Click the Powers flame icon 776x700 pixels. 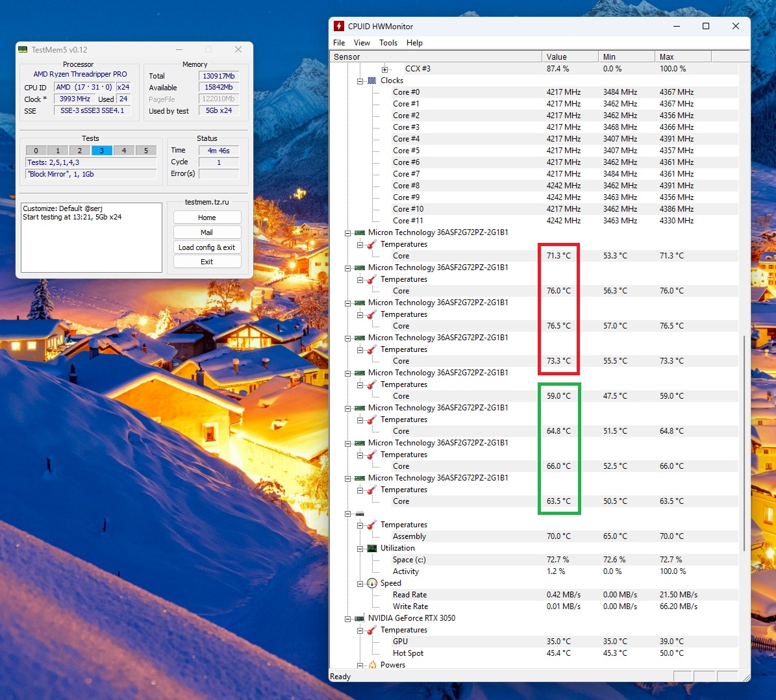coord(371,665)
